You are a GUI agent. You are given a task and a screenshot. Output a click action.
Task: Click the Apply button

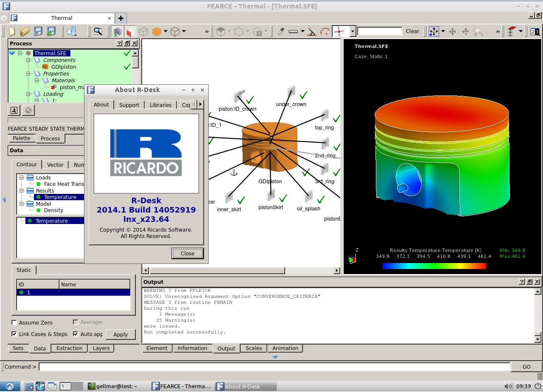click(x=120, y=334)
